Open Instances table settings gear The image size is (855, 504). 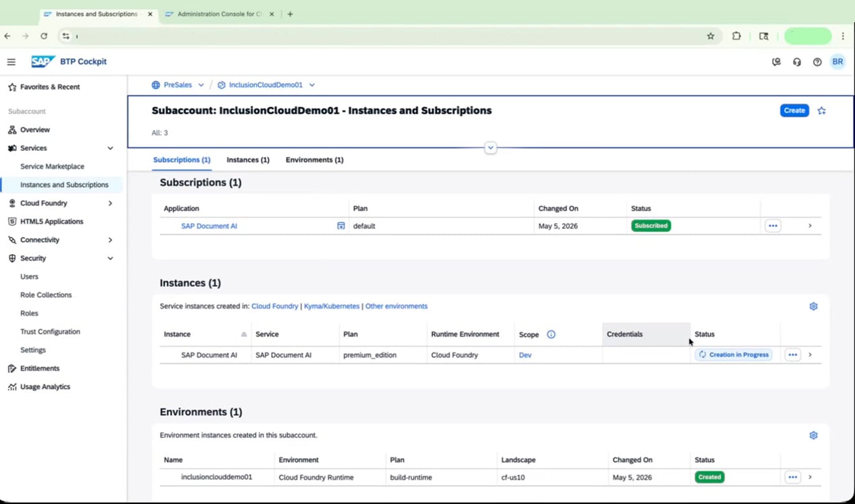(813, 306)
